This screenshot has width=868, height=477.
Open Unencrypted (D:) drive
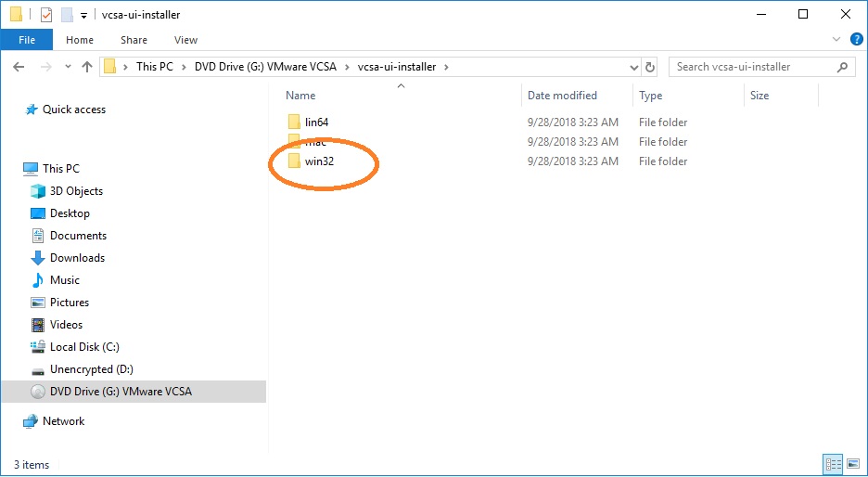(91, 369)
